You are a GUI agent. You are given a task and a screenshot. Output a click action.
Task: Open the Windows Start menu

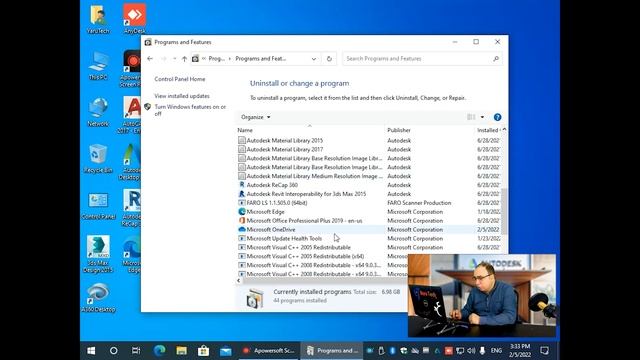(x=91, y=351)
